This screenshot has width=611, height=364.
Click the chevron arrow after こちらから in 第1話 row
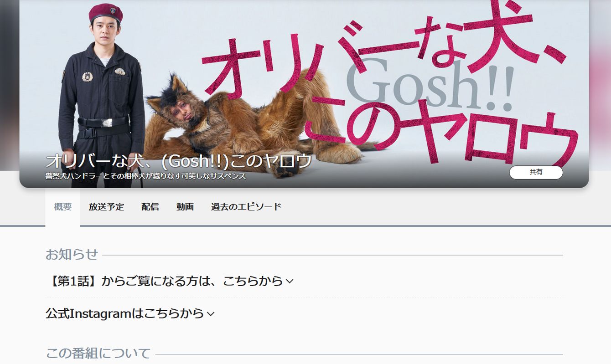pyautogui.click(x=290, y=282)
